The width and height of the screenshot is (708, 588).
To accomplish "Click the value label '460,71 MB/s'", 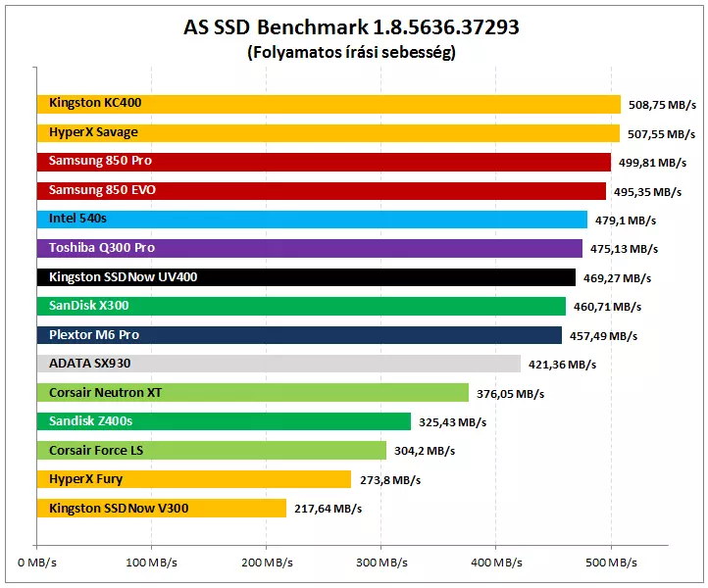I will tap(607, 307).
